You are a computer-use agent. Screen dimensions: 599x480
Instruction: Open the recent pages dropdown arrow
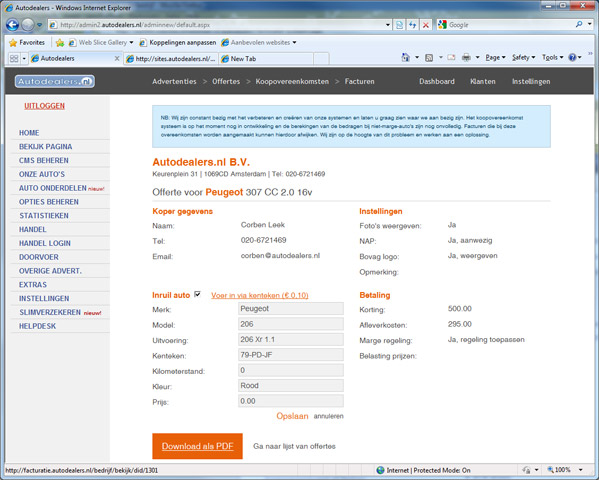[x=39, y=25]
